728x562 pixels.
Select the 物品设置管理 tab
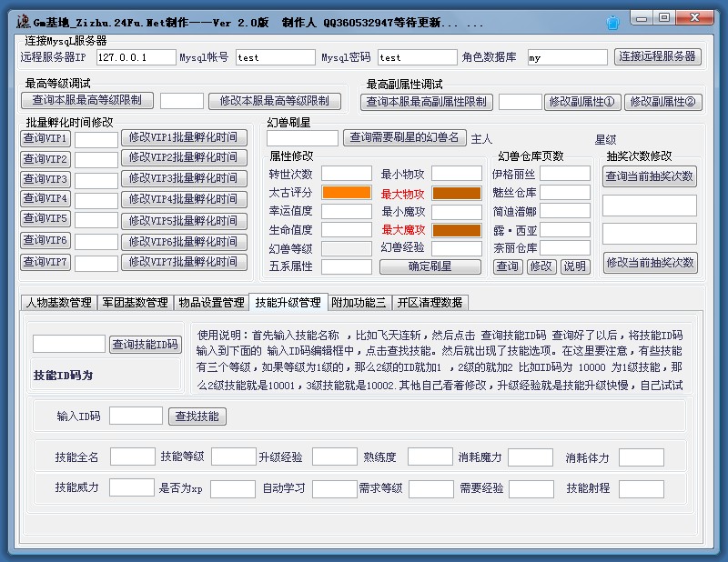210,302
